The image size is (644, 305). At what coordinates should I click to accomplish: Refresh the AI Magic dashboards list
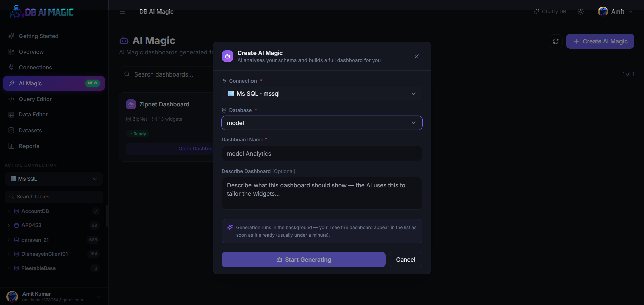(x=556, y=41)
